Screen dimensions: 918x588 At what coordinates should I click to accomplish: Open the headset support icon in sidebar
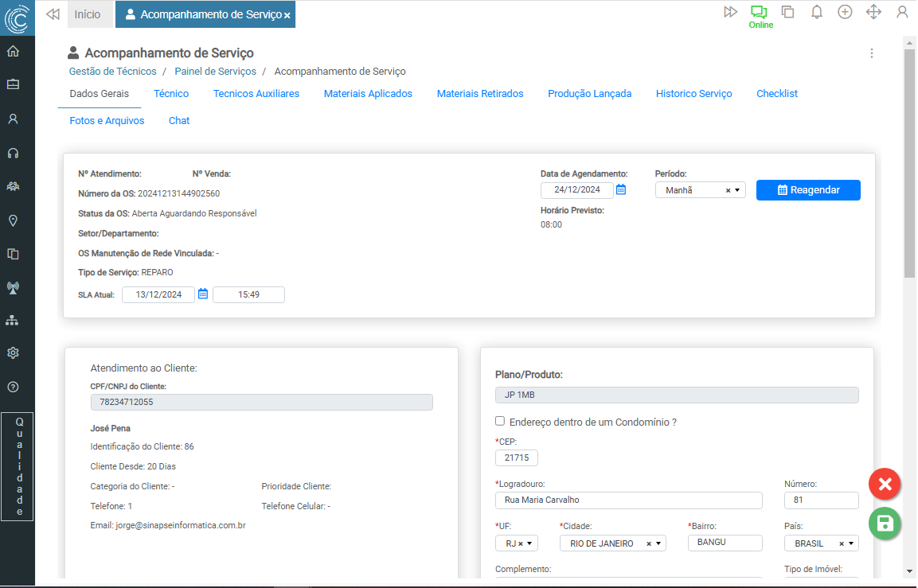tap(13, 153)
